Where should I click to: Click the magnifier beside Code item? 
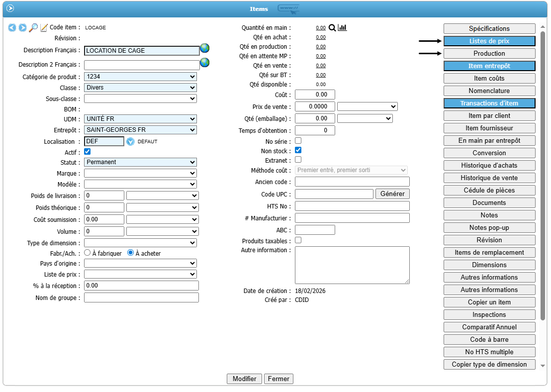point(33,28)
